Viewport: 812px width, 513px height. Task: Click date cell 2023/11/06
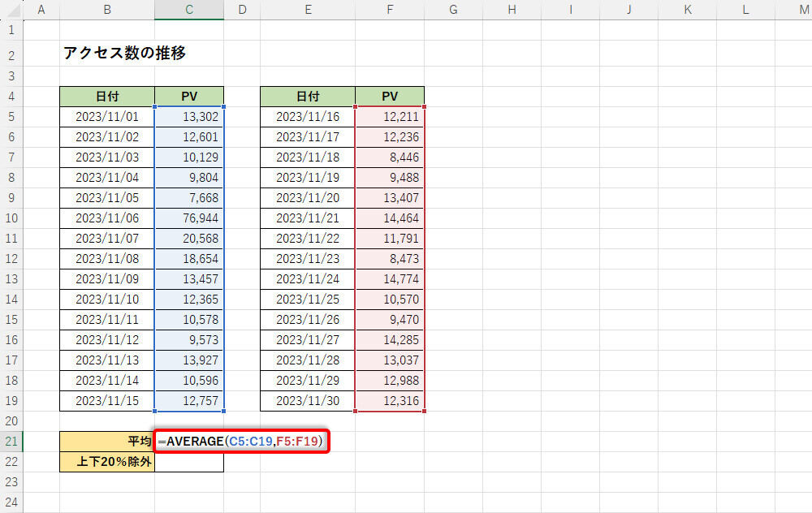click(107, 218)
